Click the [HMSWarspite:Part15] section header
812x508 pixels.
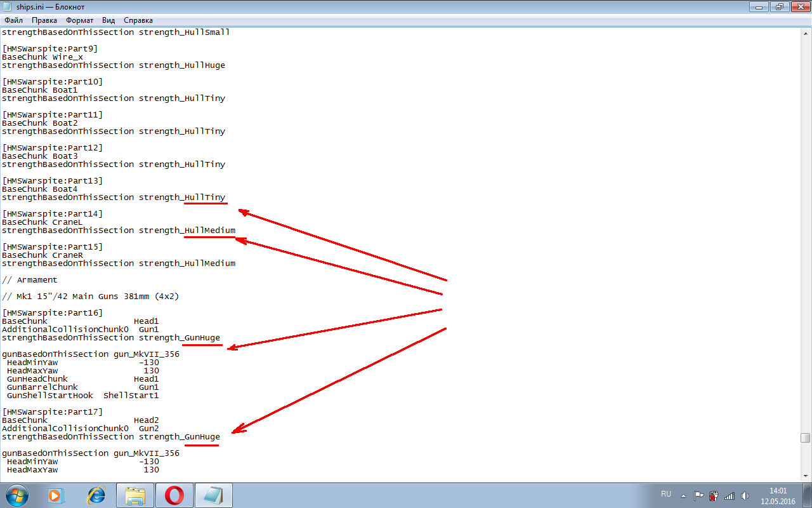[52, 246]
